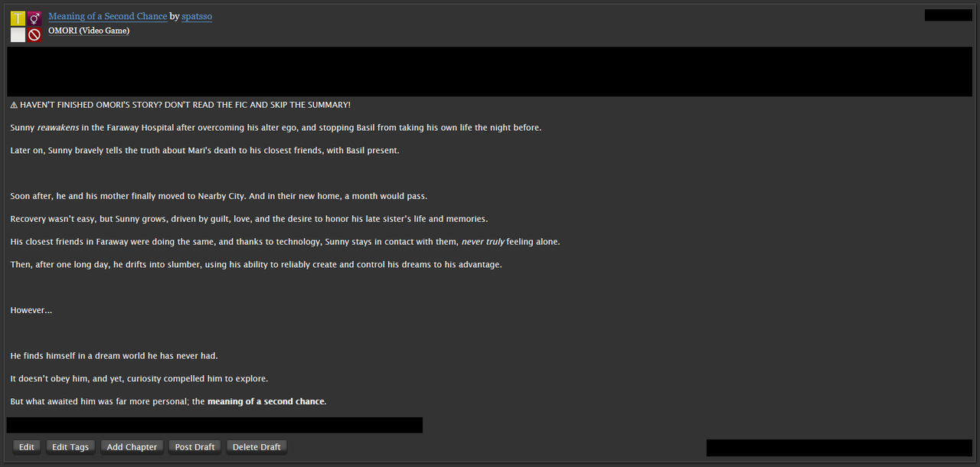Click the line 'Sunny reawakens in the Faraway Hospital'
This screenshot has width=980, height=467.
pos(276,128)
